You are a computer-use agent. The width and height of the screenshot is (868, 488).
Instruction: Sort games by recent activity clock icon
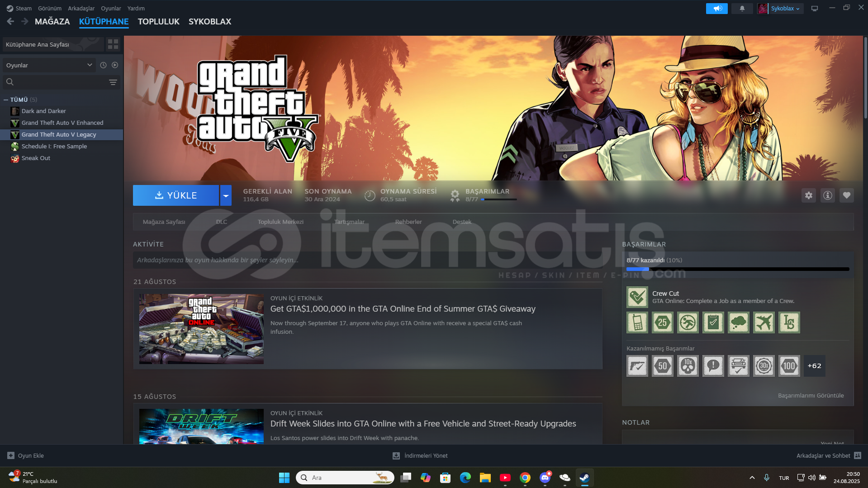point(103,65)
